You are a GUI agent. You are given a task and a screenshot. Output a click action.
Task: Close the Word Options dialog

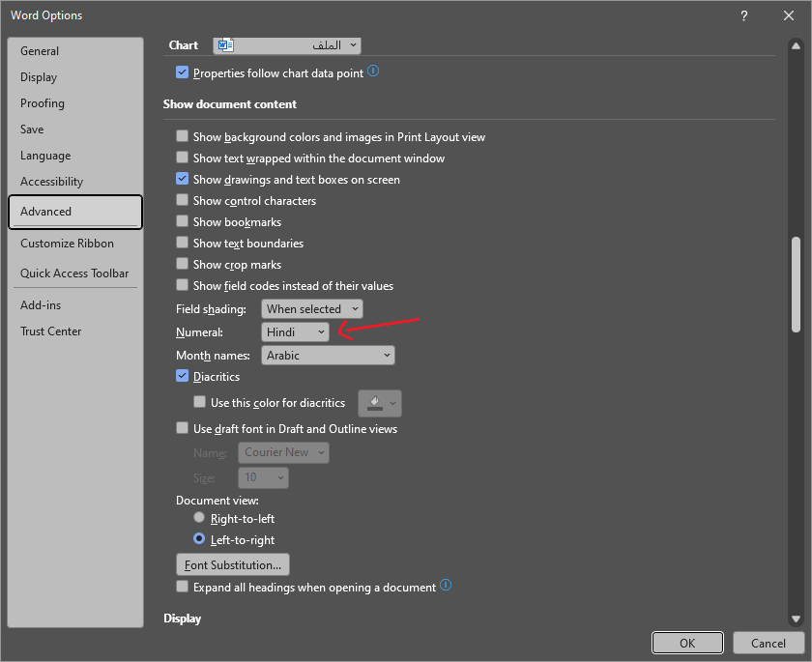click(x=788, y=15)
